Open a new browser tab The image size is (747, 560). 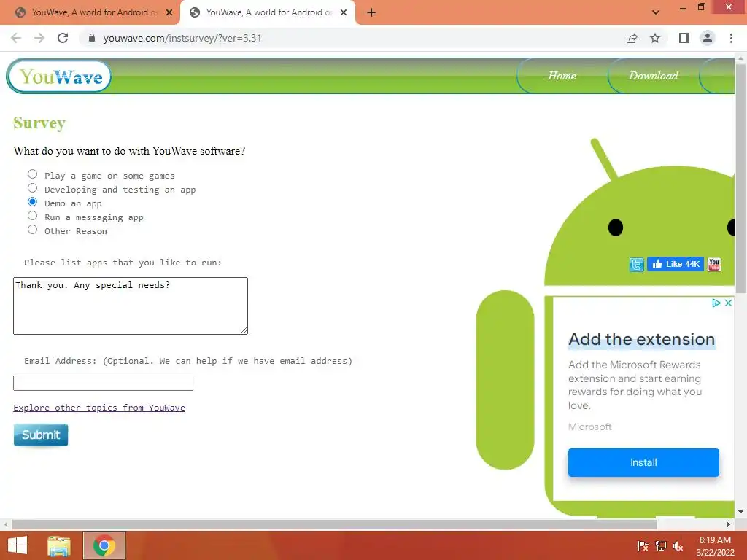pyautogui.click(x=371, y=12)
